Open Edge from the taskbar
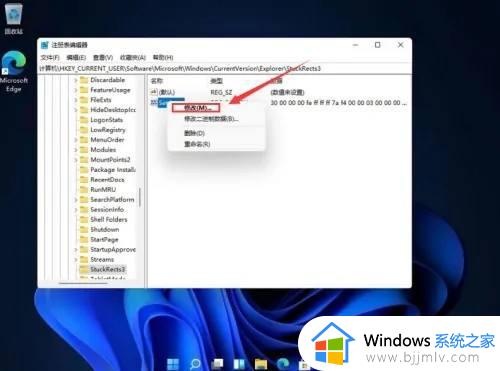The width and height of the screenshot is (500, 371). [283, 364]
